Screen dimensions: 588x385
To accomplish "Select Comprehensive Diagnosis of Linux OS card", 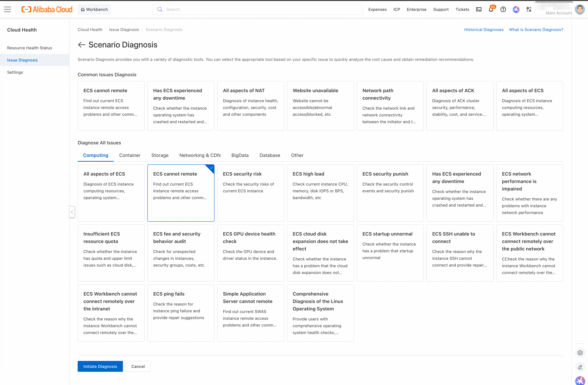I will click(x=320, y=313).
